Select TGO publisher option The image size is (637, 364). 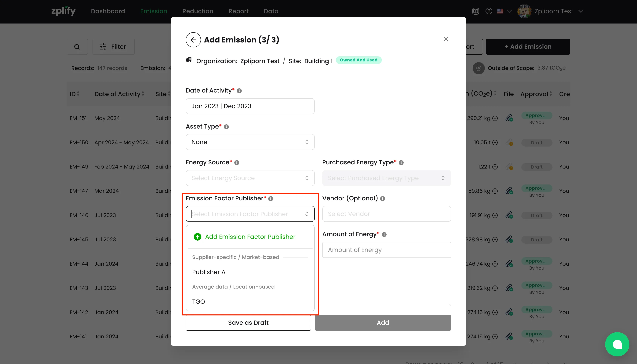coord(198,301)
